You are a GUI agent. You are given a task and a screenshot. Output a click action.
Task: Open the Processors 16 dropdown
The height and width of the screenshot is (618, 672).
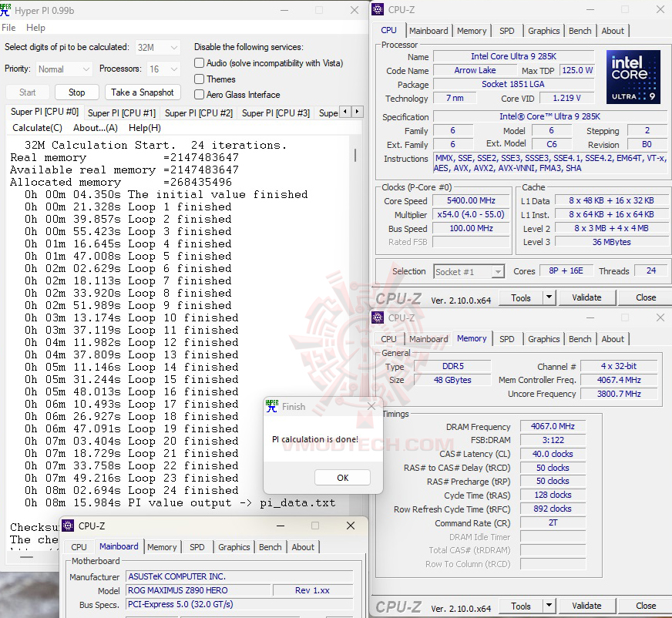click(163, 69)
